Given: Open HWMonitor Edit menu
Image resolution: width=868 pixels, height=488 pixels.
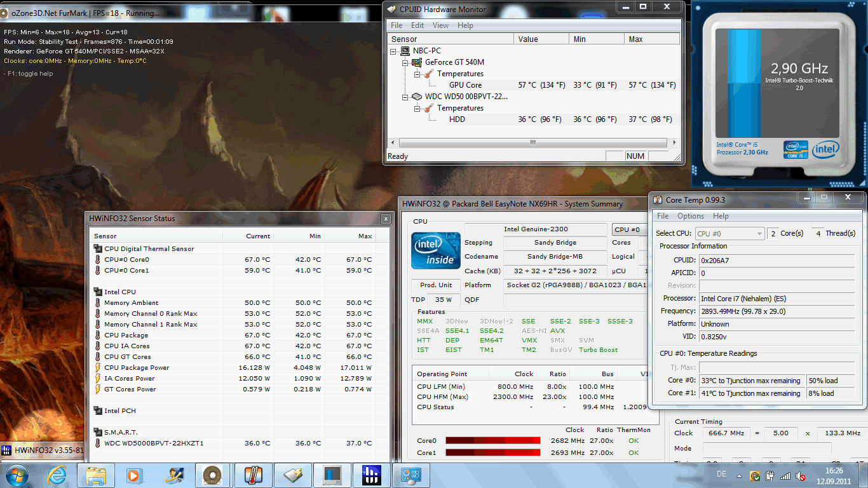Looking at the screenshot, I should [417, 25].
